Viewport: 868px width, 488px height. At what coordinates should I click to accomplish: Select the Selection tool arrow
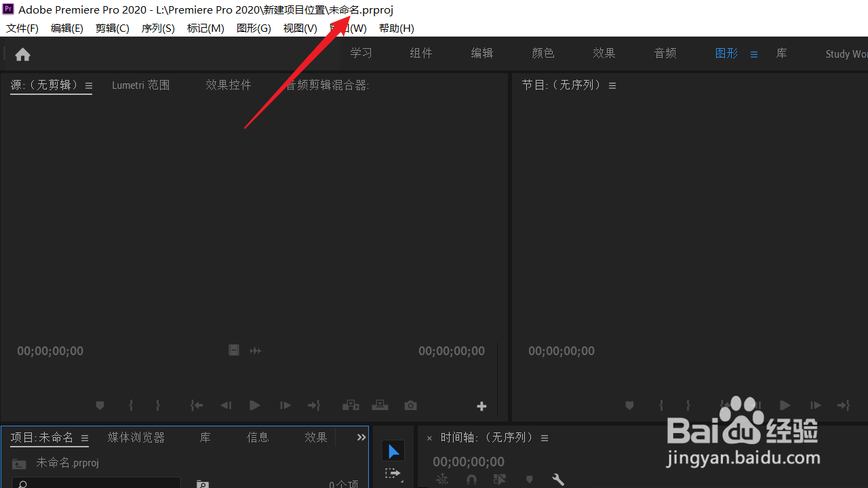(393, 451)
